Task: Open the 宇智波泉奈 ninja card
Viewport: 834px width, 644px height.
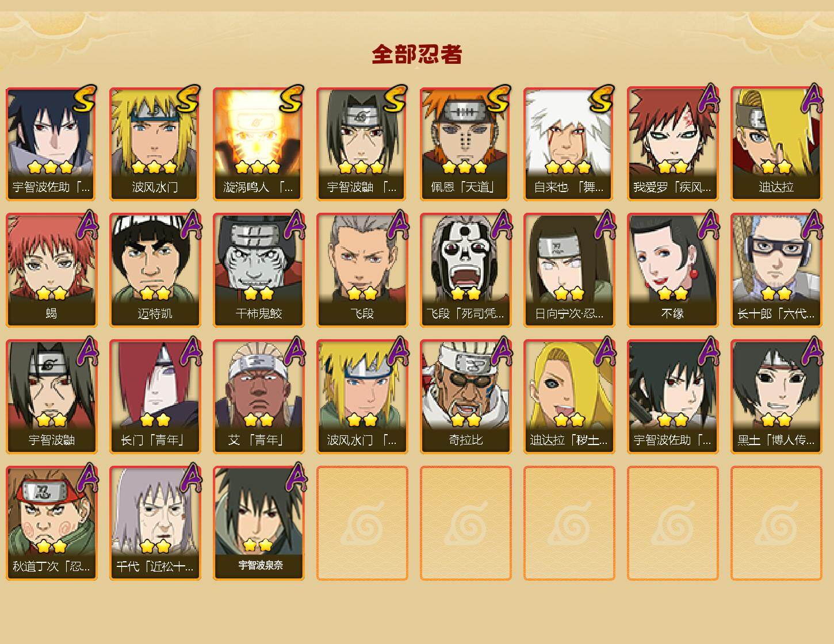Action: pyautogui.click(x=258, y=523)
